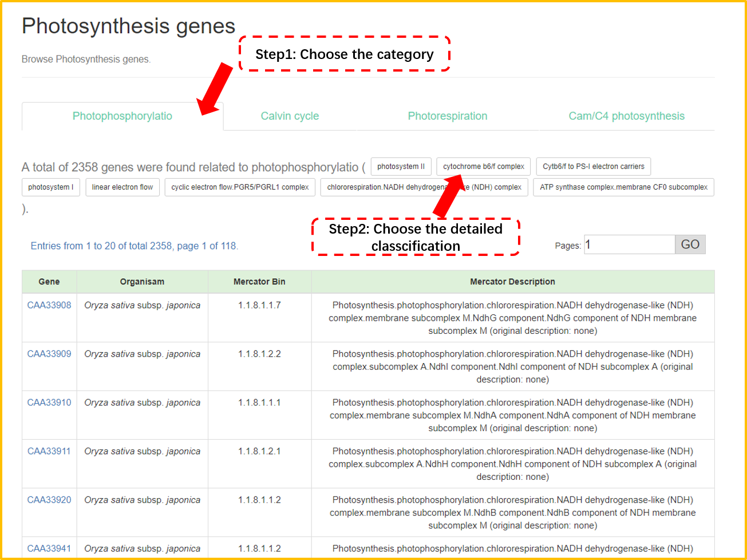This screenshot has height=560, width=747.
Task: Open gene CAA33909 link
Action: pyautogui.click(x=49, y=354)
